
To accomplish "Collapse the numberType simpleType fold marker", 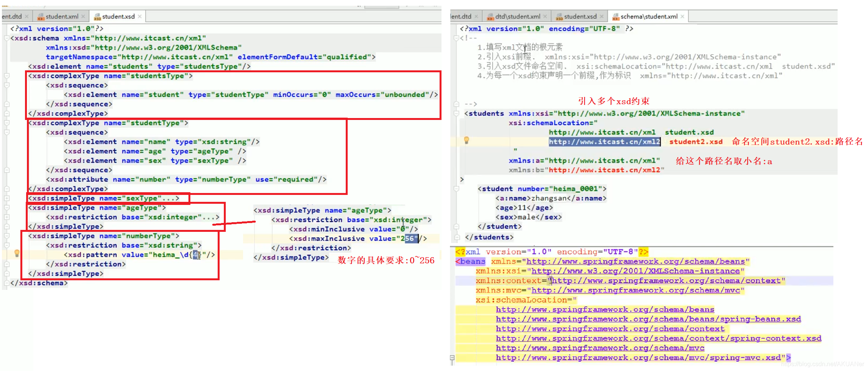I will [7, 236].
